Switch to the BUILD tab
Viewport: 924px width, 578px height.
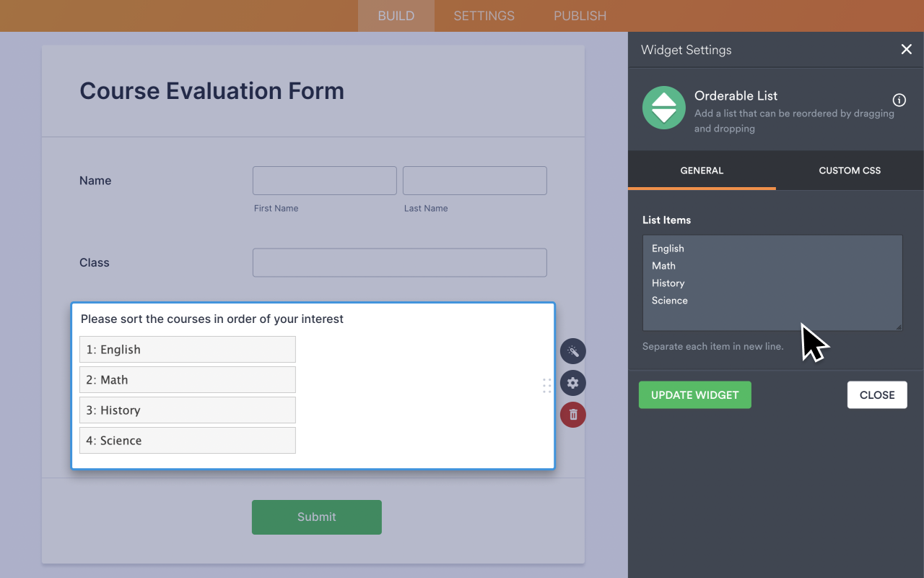pos(396,16)
